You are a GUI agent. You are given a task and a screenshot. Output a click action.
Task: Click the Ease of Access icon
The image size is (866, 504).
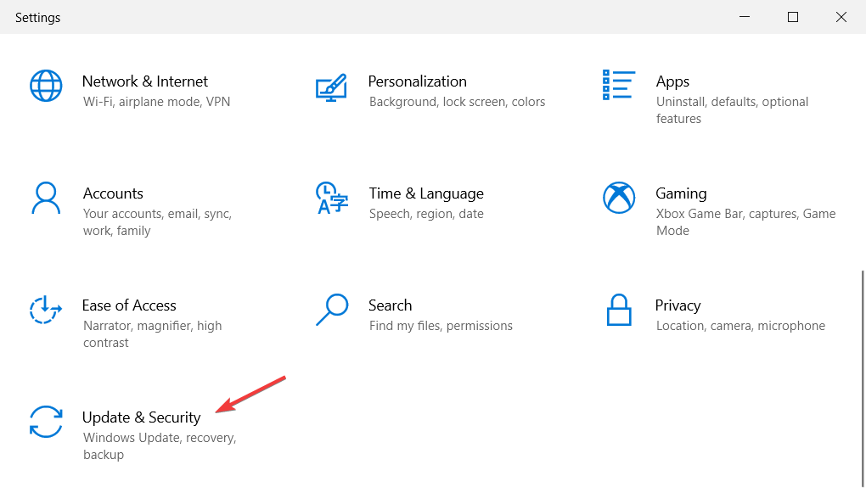[x=45, y=310]
